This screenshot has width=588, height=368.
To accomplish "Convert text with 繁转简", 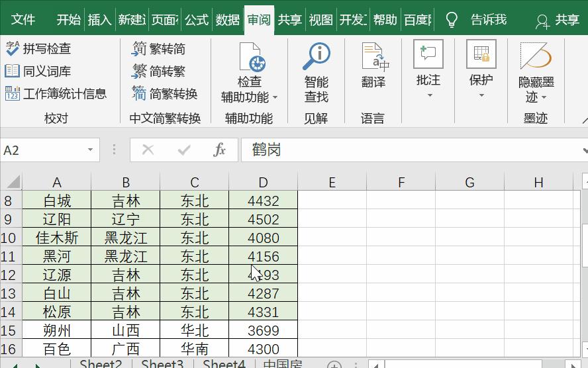I will point(158,48).
